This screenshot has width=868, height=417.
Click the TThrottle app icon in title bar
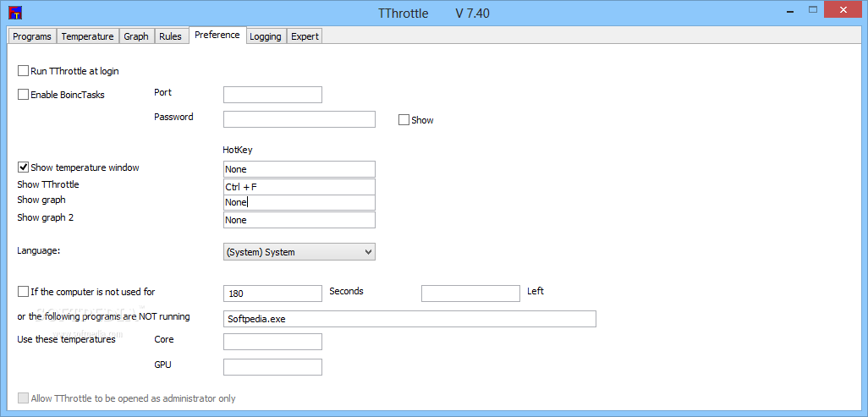15,14
